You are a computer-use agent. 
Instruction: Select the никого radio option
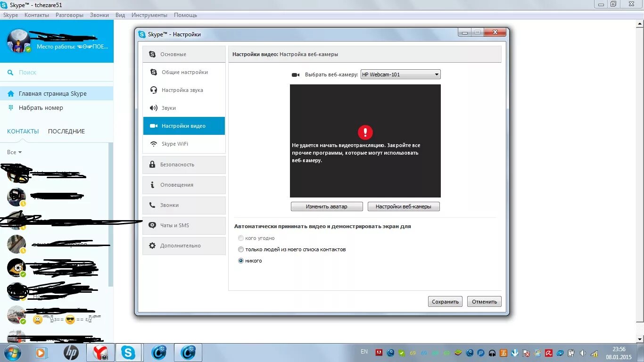pyautogui.click(x=241, y=261)
